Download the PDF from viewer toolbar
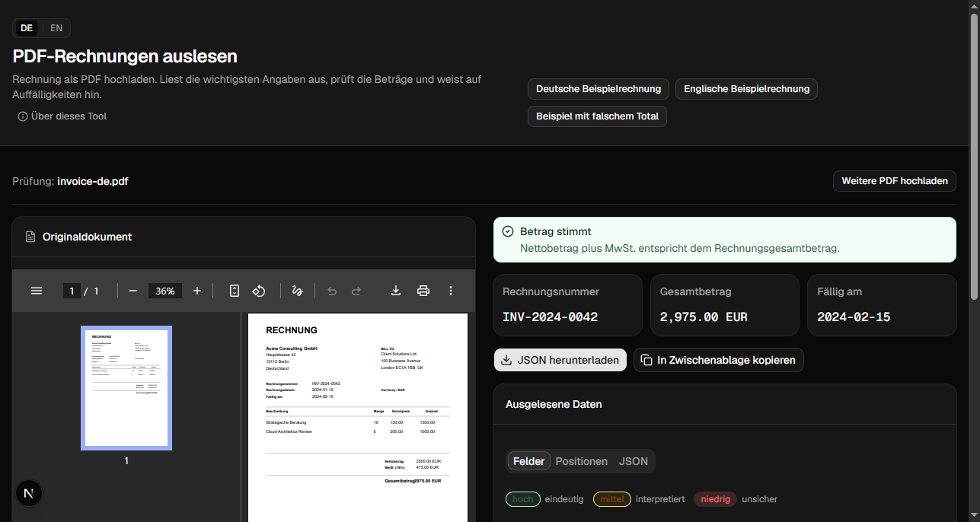Viewport: 980px width, 522px height. (396, 291)
